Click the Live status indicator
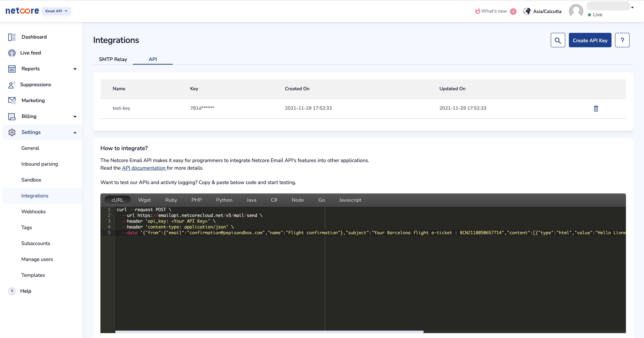This screenshot has width=644, height=338. point(595,15)
